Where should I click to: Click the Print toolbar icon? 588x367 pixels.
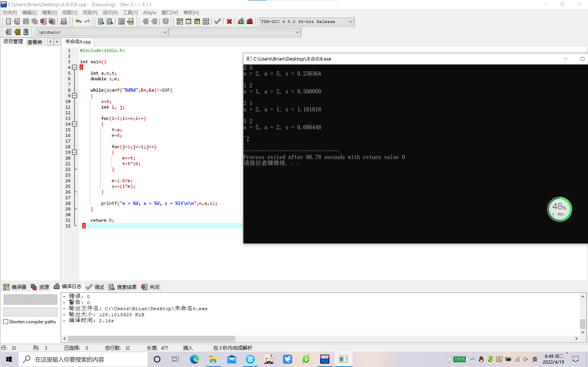click(x=64, y=22)
